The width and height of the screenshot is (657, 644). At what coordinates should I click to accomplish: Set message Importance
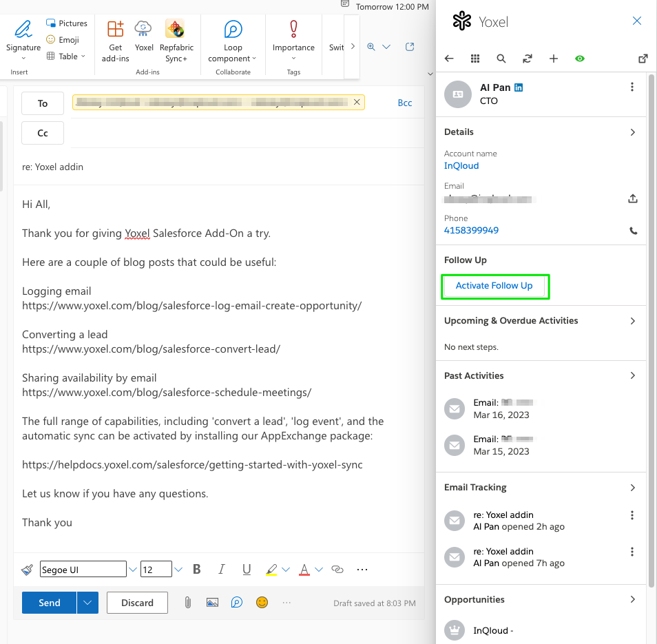point(293,40)
